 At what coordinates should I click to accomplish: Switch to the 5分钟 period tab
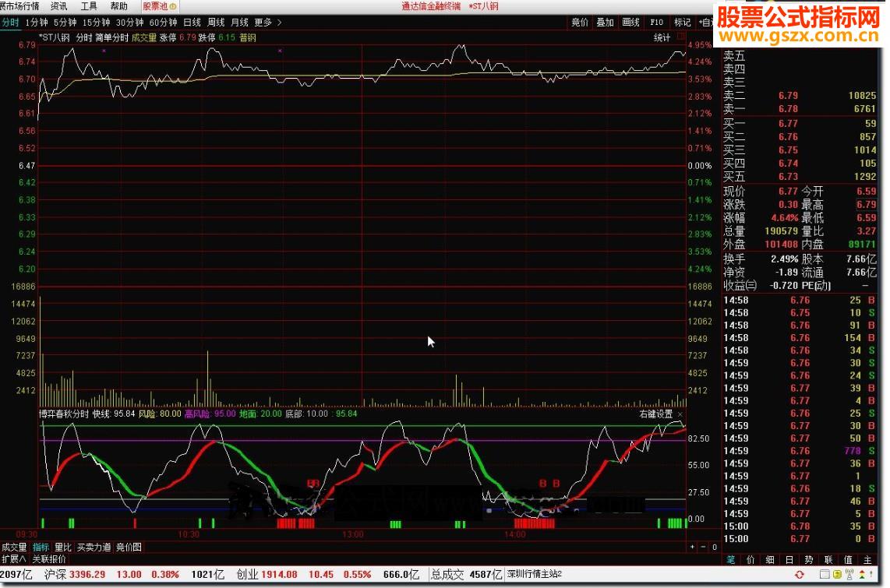[65, 23]
